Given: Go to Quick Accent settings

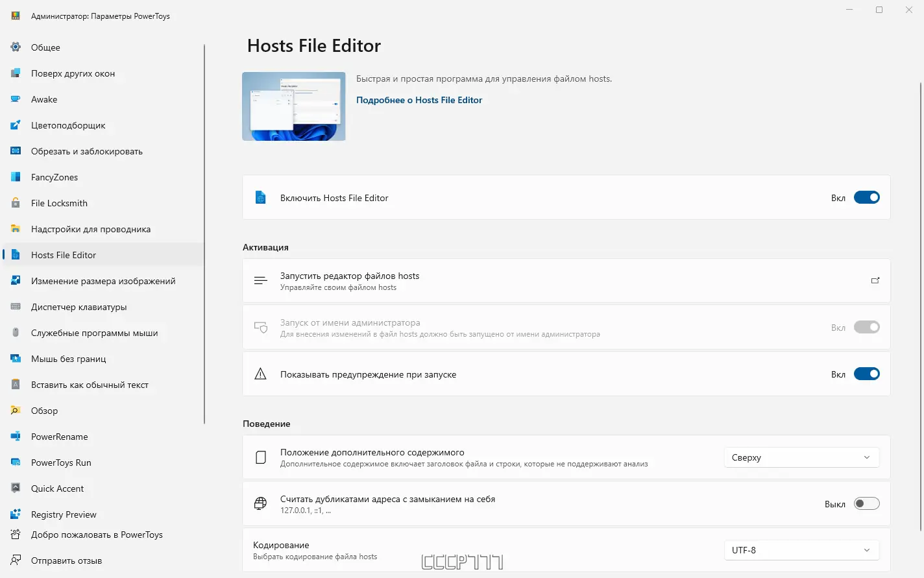Looking at the screenshot, I should (x=104, y=488).
